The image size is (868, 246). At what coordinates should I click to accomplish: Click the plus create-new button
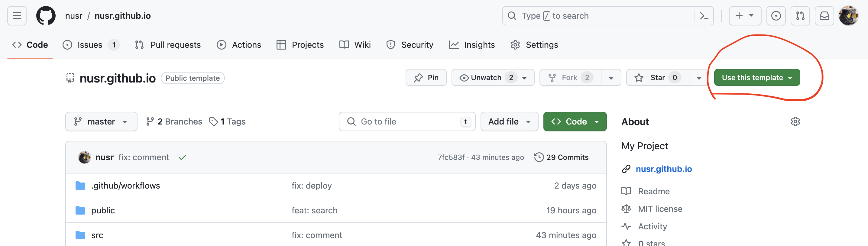[745, 16]
